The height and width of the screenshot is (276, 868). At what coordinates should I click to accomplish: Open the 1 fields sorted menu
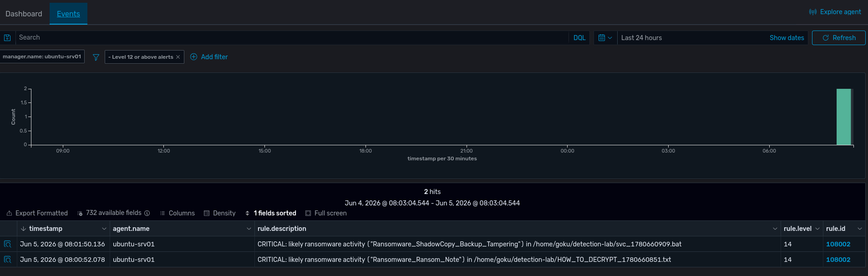[x=270, y=213]
